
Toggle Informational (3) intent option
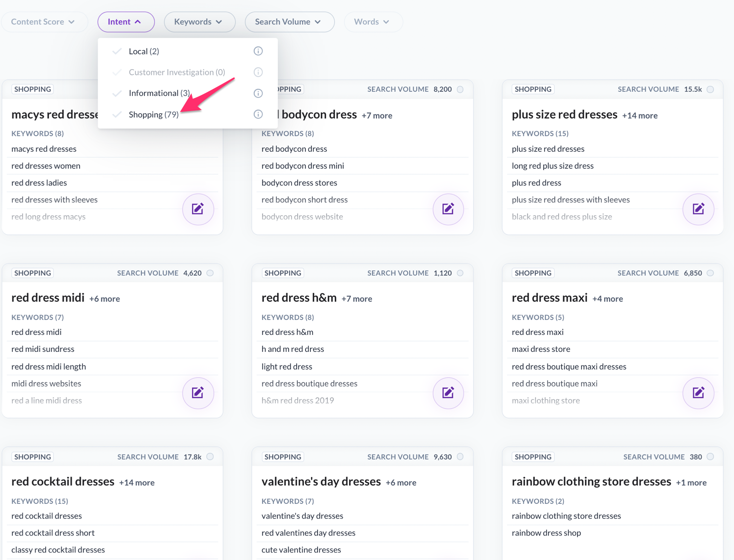159,93
